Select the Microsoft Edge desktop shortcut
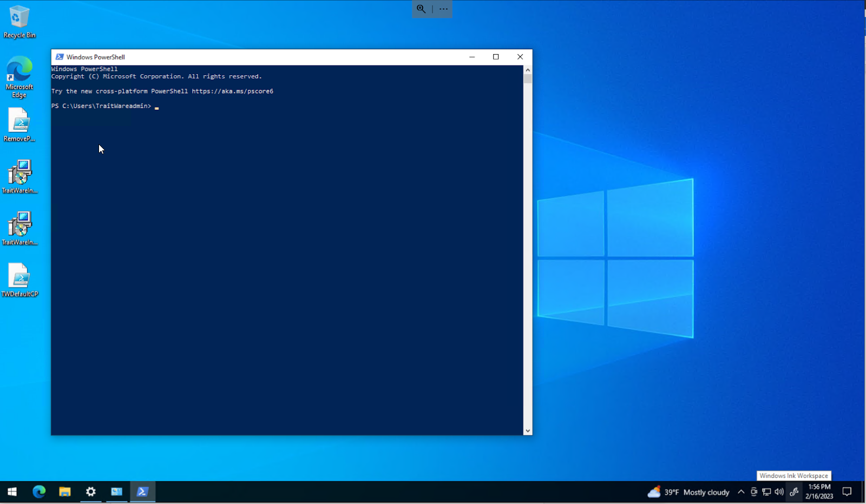Viewport: 866px width, 504px height. coord(19,76)
